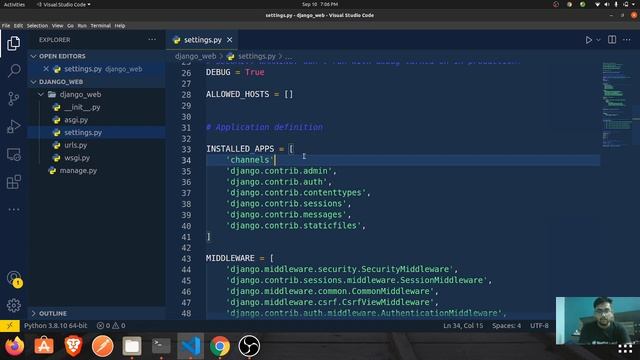Open Files manager from the dock
This screenshot has height=360, width=640.
tap(132, 346)
